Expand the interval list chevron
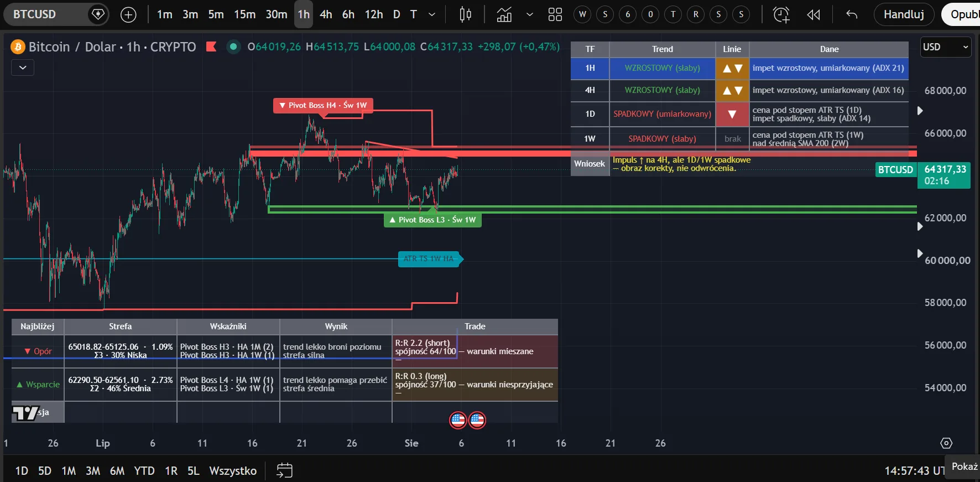This screenshot has height=482, width=980. click(432, 15)
